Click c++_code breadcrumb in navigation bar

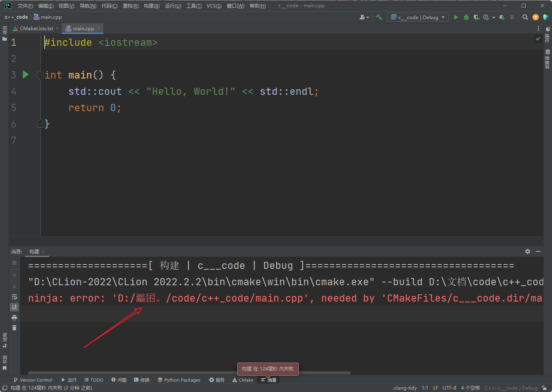(16, 17)
